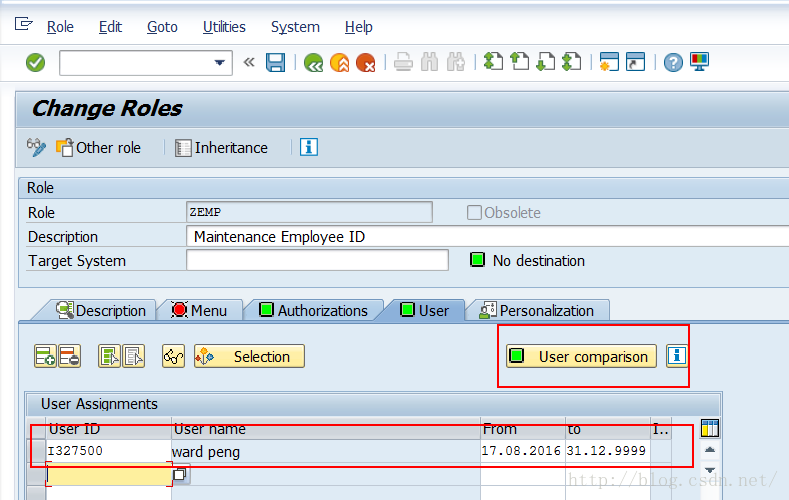789x500 pixels.
Task: Go to Next Page icon
Action: 545,62
